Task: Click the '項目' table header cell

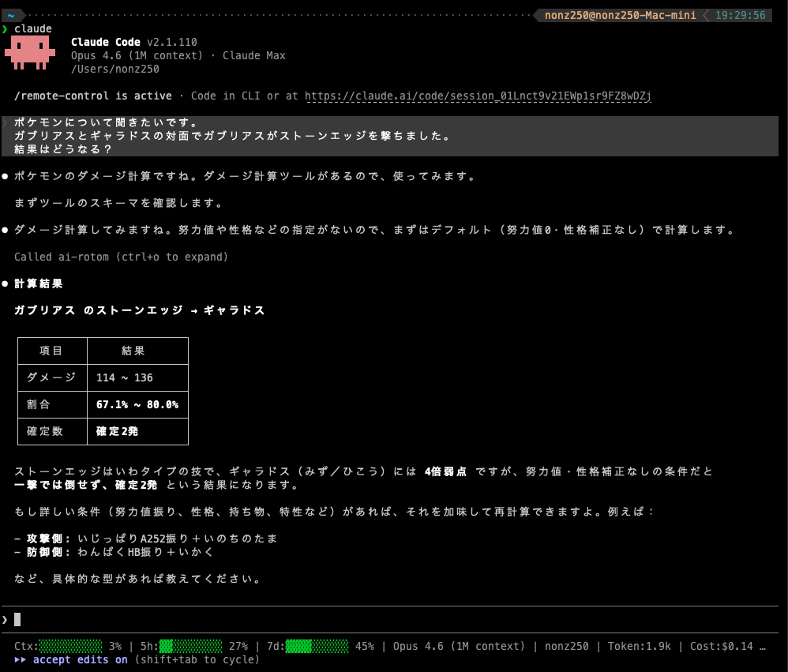Action: tap(51, 351)
